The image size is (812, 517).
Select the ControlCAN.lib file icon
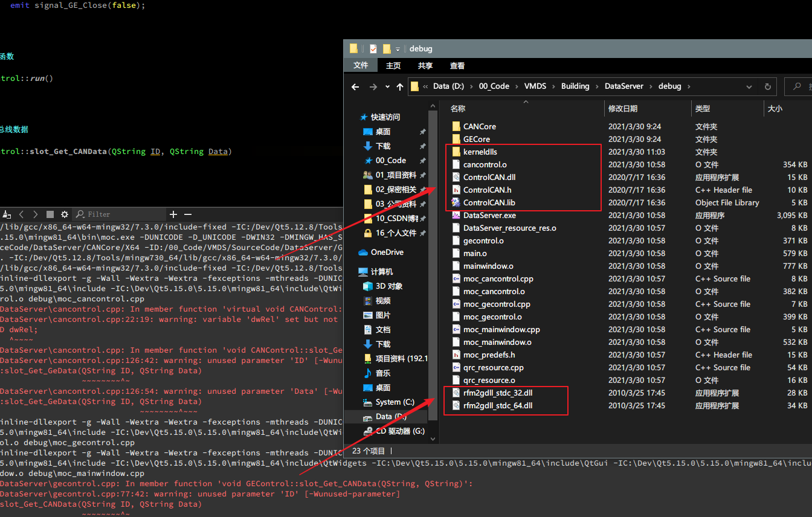point(456,202)
